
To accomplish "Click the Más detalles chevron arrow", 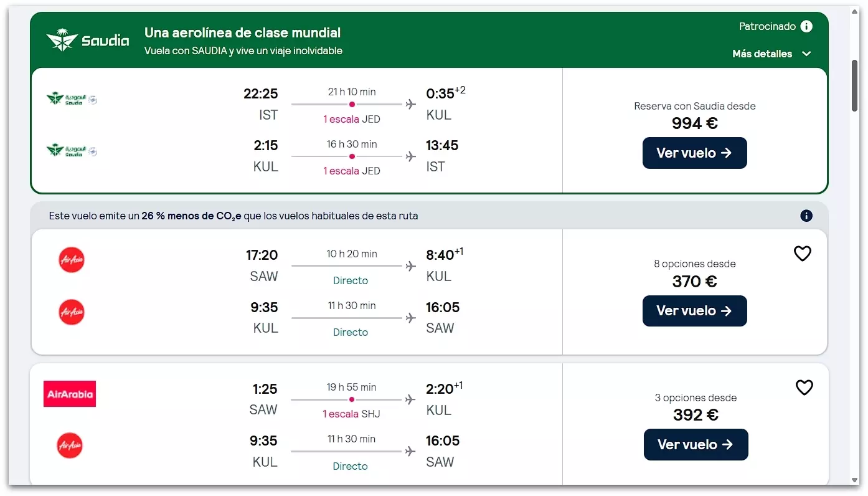I will coord(807,54).
